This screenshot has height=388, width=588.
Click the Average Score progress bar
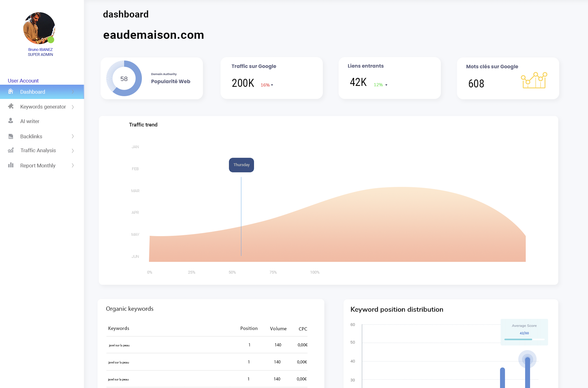tap(524, 339)
